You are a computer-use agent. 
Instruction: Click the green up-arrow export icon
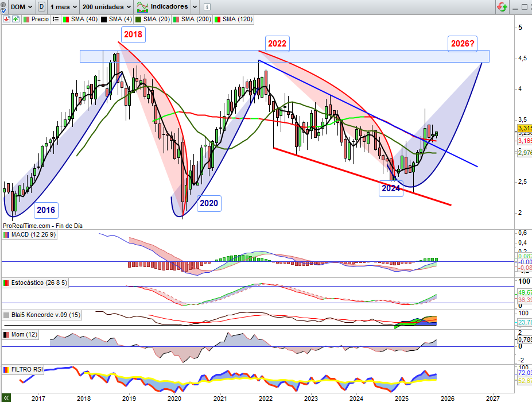click(15, 19)
